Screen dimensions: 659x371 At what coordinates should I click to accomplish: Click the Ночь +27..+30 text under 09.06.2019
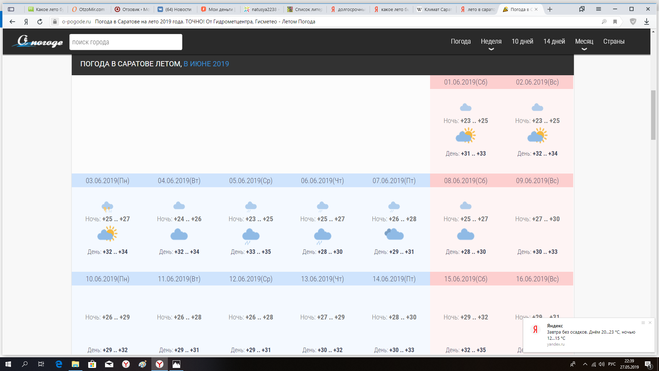537,219
